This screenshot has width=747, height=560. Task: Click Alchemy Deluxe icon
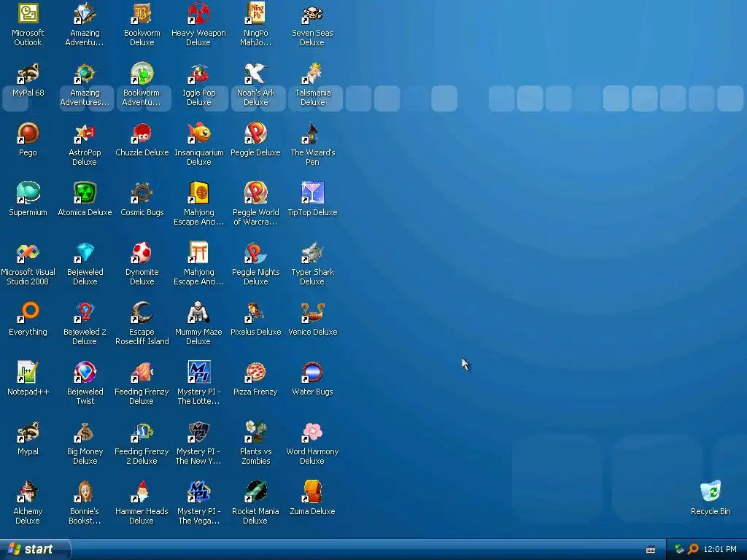28,492
